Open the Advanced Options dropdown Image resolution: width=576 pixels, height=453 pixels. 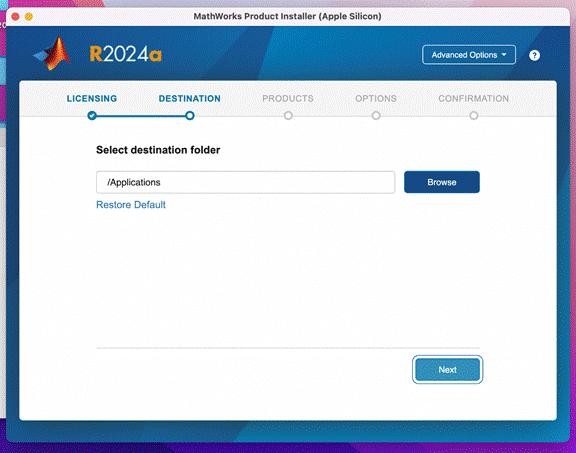pos(469,55)
